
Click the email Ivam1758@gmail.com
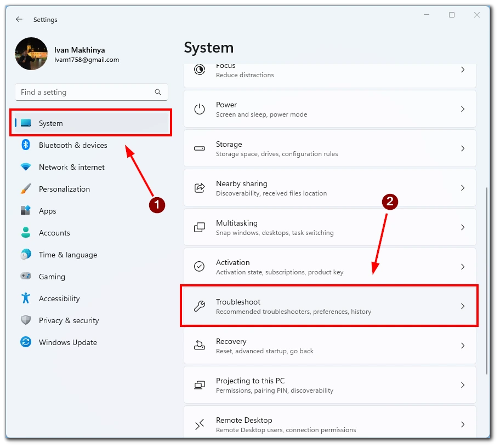(x=87, y=60)
